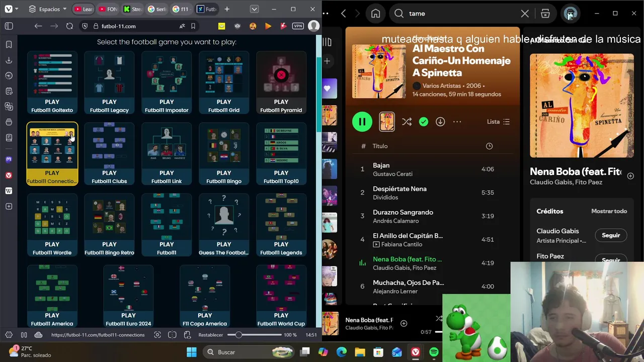Pause the album with the green button
This screenshot has width=644, height=362.
click(362, 122)
